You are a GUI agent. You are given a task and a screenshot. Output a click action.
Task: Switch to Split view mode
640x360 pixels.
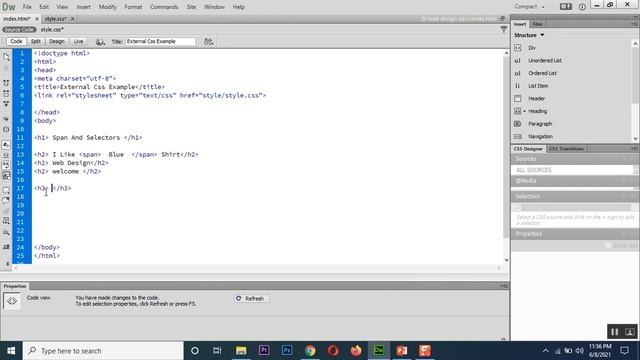36,41
